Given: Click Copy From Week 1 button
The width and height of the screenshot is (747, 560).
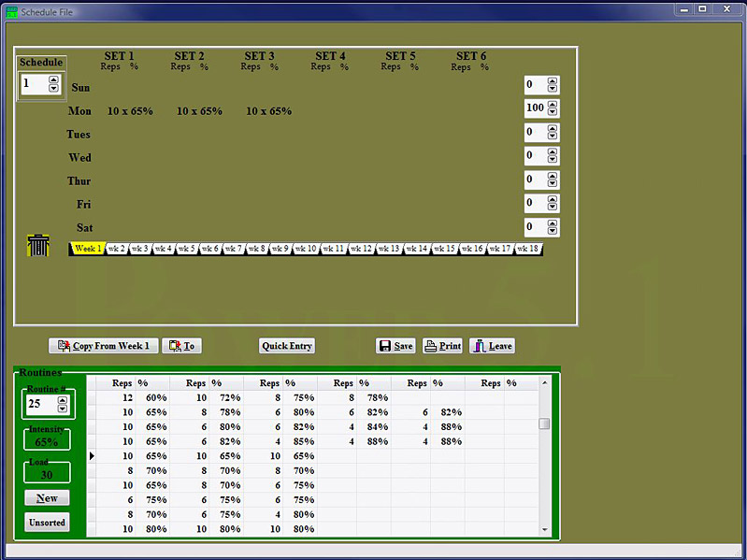Looking at the screenshot, I should (102, 346).
